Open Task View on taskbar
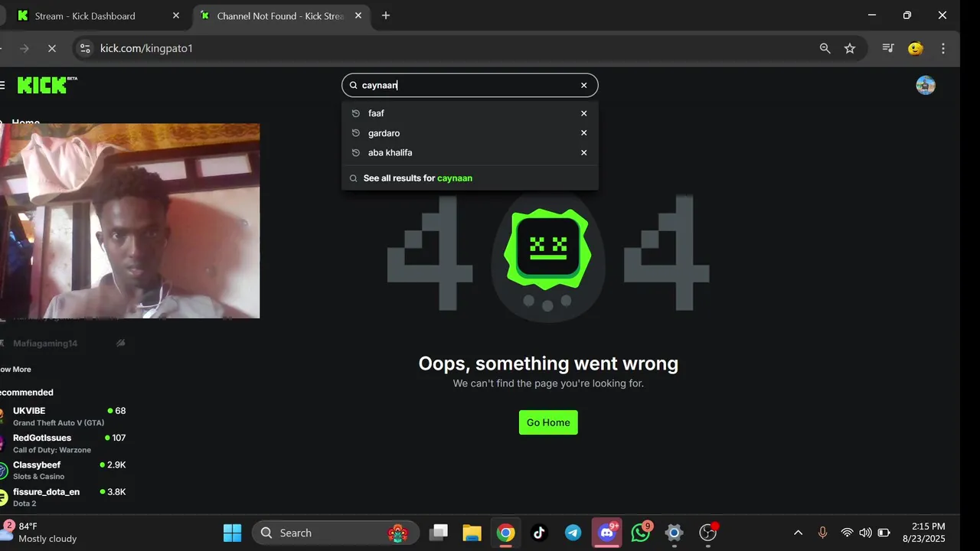Viewport: 980px width, 551px height. 438,533
